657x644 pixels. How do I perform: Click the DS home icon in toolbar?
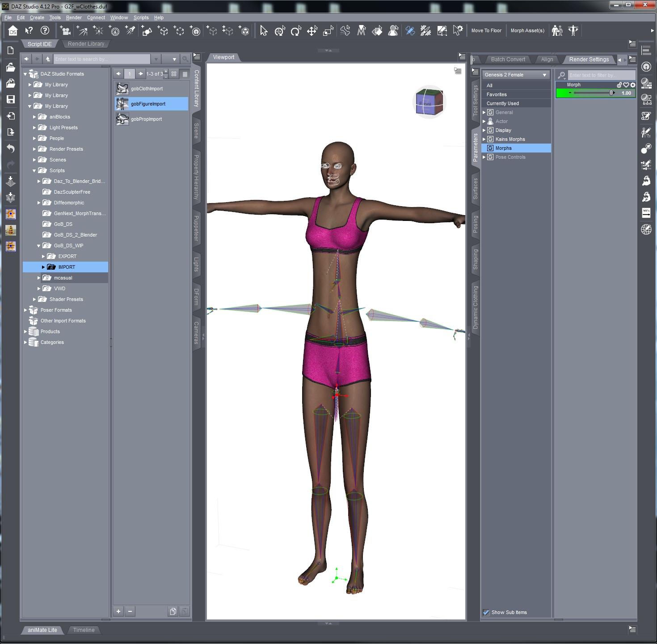(13, 31)
